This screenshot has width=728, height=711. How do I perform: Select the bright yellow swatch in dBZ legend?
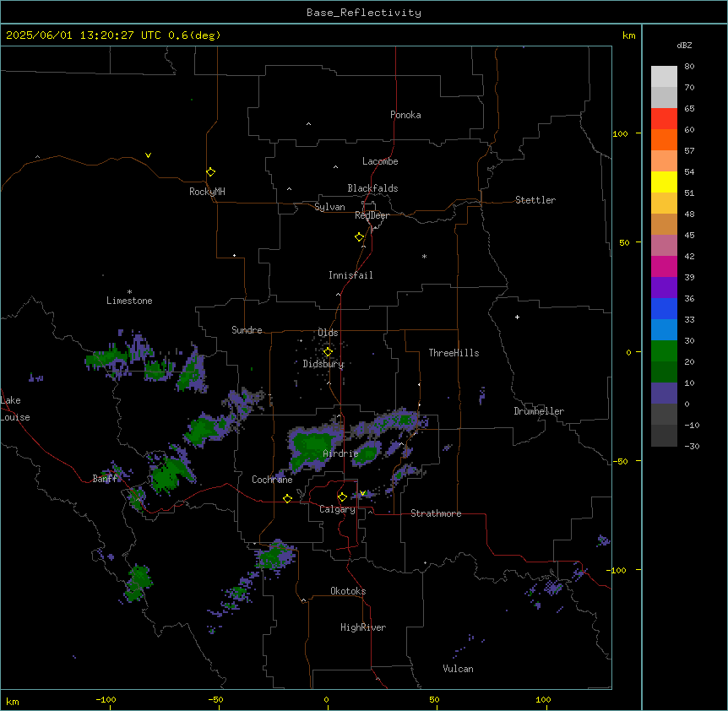point(664,182)
